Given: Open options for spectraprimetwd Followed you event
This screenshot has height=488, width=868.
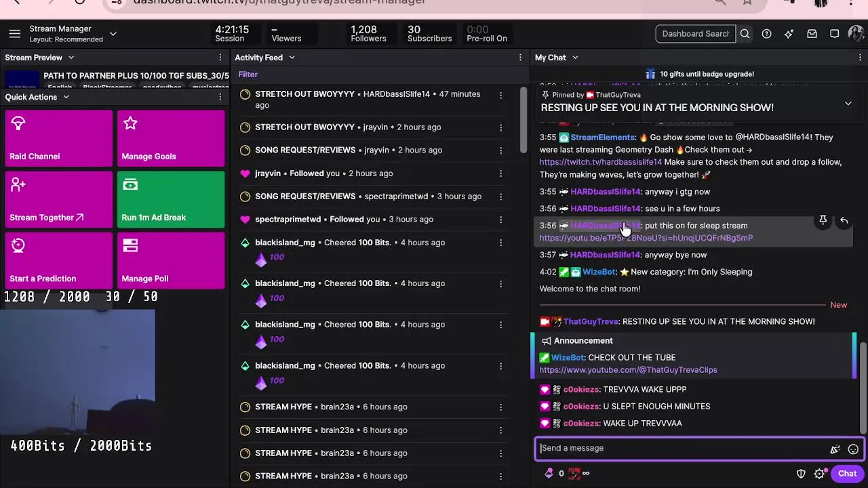Looking at the screenshot, I should (x=500, y=220).
